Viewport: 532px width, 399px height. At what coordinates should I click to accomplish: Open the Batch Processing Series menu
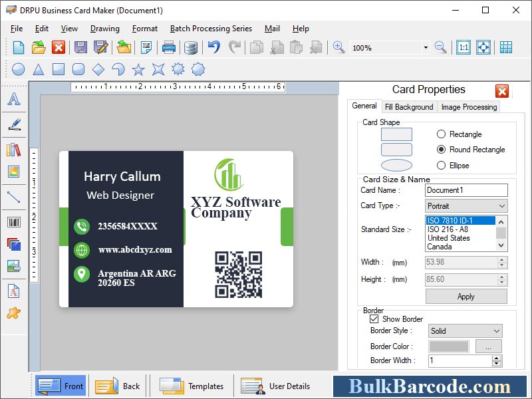pos(210,29)
